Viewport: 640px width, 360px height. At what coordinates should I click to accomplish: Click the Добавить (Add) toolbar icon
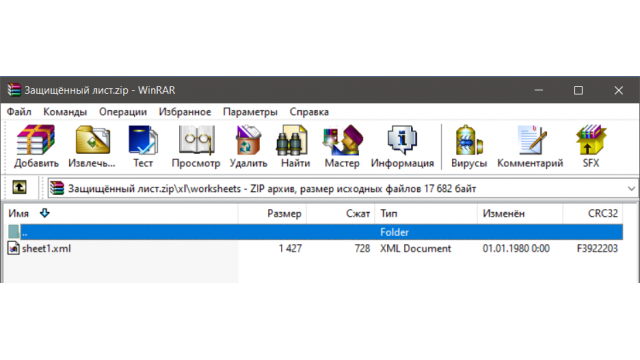(x=36, y=140)
